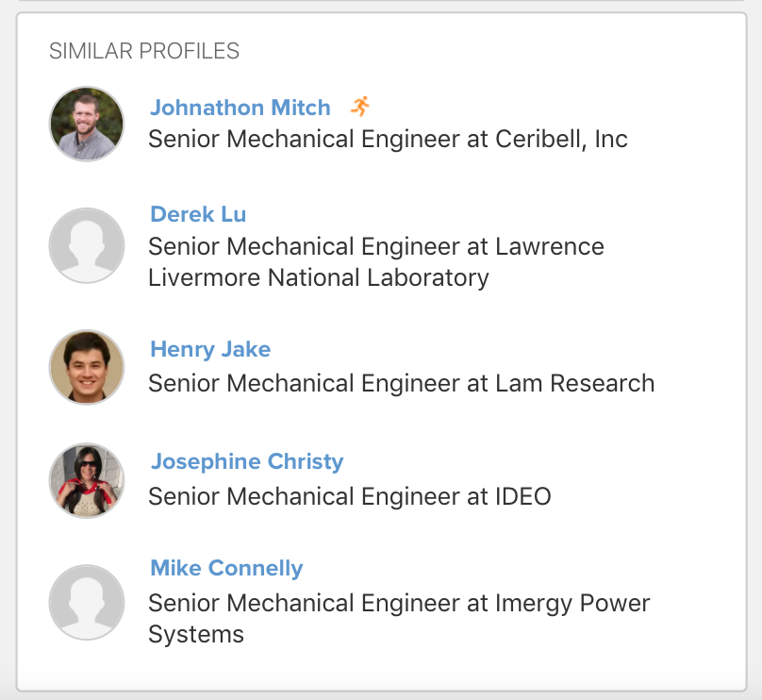
Task: Open Johnathon Mitch's profile photo
Action: [x=87, y=124]
